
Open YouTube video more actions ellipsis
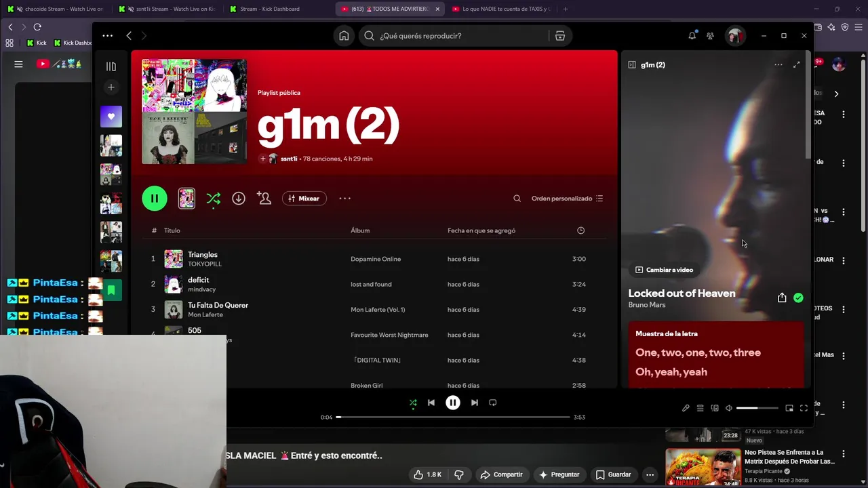pyautogui.click(x=650, y=474)
